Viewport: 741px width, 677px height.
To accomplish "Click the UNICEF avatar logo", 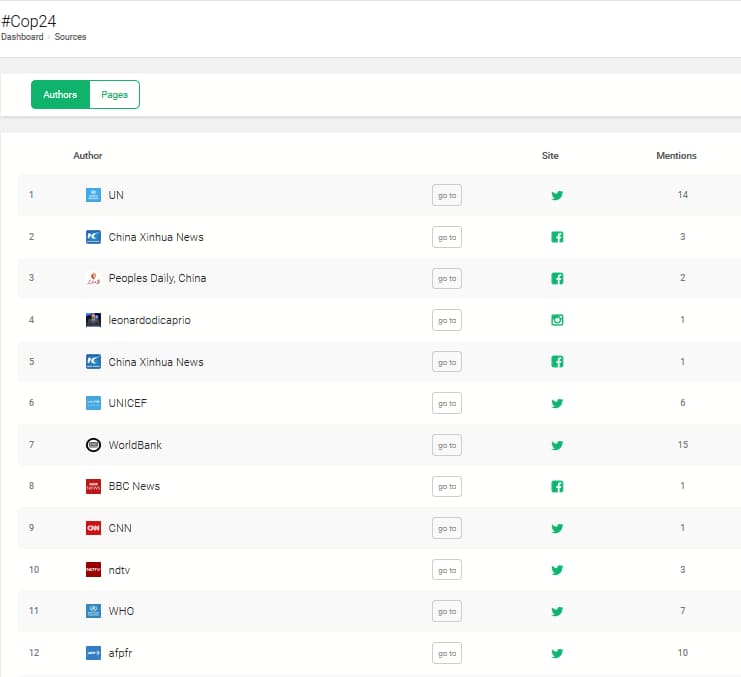I will point(93,403).
